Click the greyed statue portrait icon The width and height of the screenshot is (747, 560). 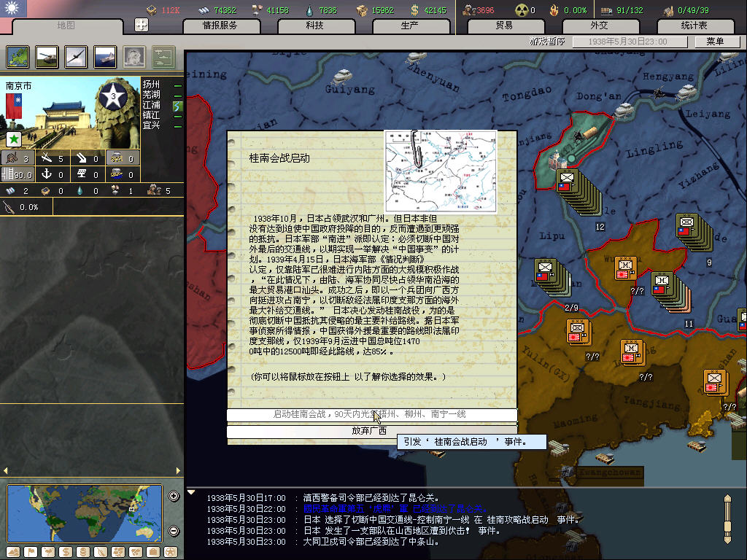coord(134,57)
